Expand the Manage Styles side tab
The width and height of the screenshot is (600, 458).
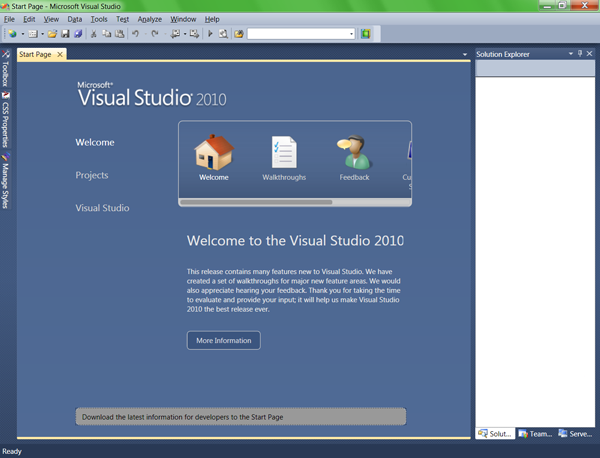coord(5,181)
